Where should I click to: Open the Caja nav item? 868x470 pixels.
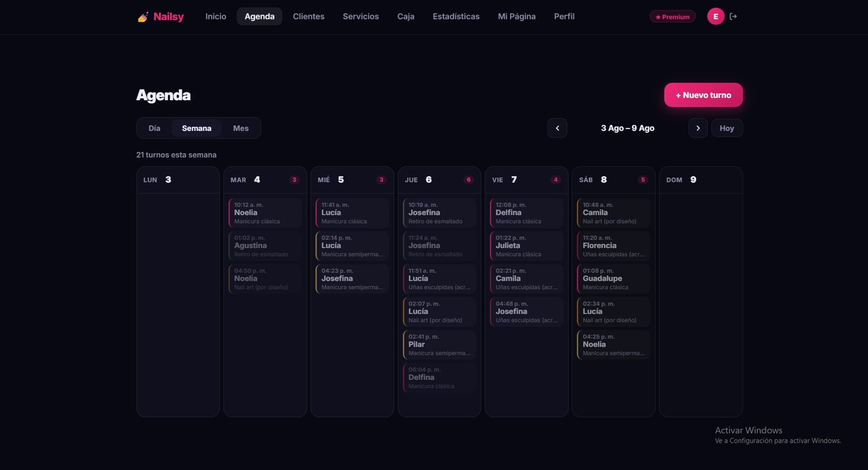click(406, 17)
